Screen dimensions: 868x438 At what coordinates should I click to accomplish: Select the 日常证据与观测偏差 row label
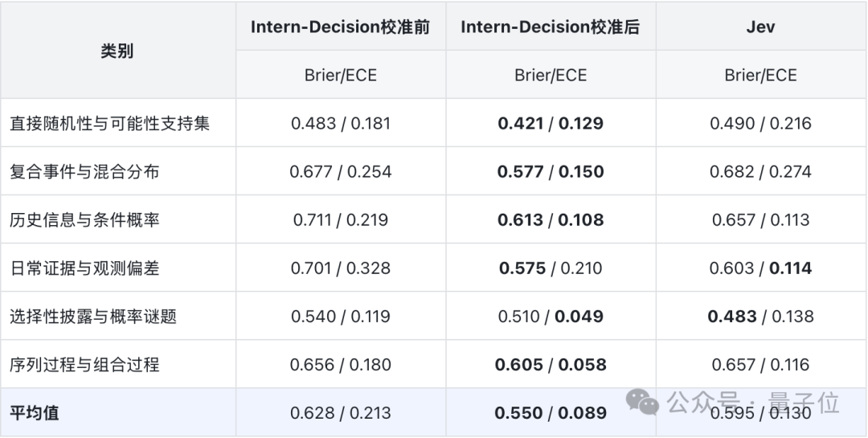coord(84,268)
